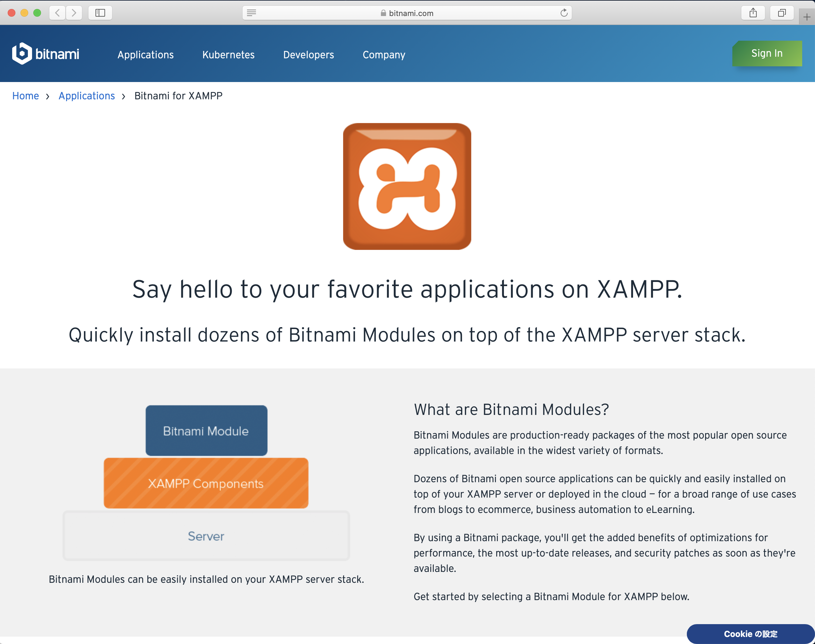Go back with Safari back arrow
Viewport: 815px width, 644px height.
point(57,13)
